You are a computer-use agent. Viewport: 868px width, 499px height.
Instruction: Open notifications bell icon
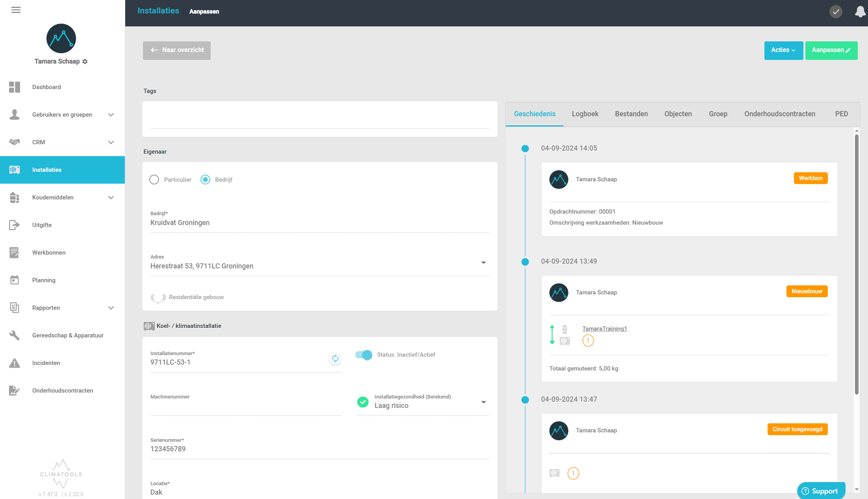(860, 11)
